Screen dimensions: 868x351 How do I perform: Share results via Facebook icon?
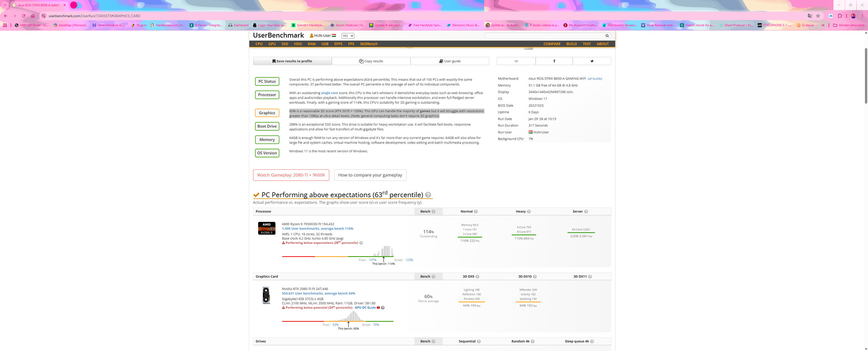click(554, 61)
